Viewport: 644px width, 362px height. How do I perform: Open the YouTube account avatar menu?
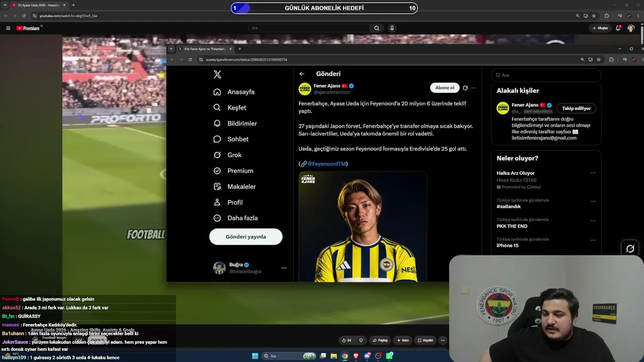pyautogui.click(x=631, y=28)
